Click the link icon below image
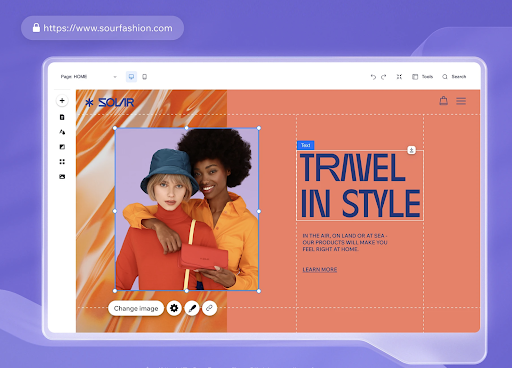The width and height of the screenshot is (512, 368). 209,308
